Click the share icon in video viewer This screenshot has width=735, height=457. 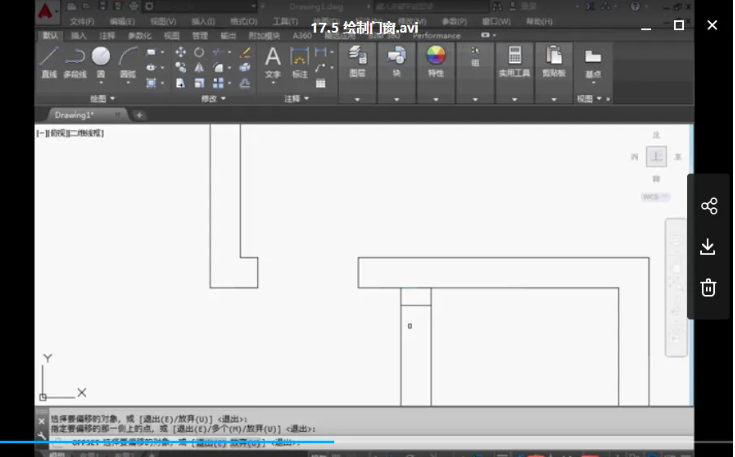(709, 206)
